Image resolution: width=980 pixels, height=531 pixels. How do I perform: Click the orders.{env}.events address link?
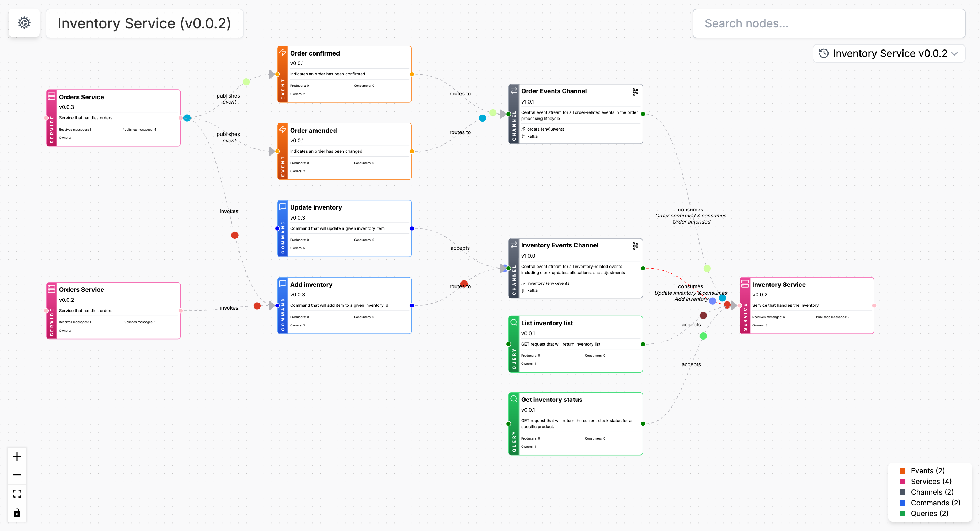pyautogui.click(x=545, y=130)
